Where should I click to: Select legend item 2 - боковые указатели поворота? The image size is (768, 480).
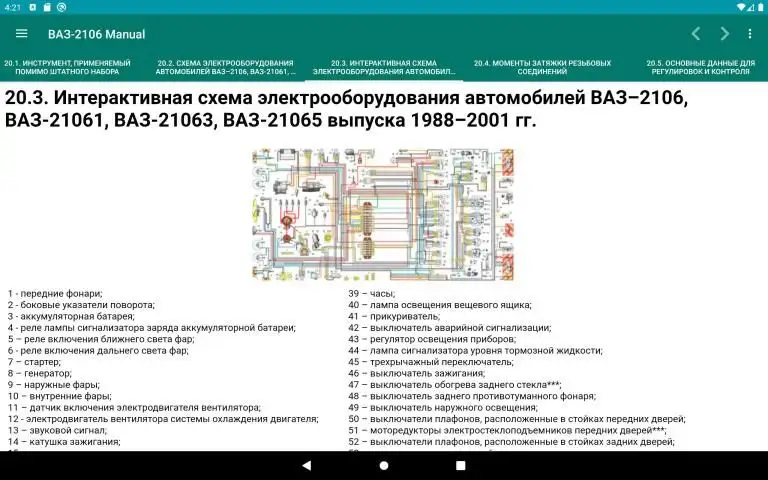click(81, 305)
